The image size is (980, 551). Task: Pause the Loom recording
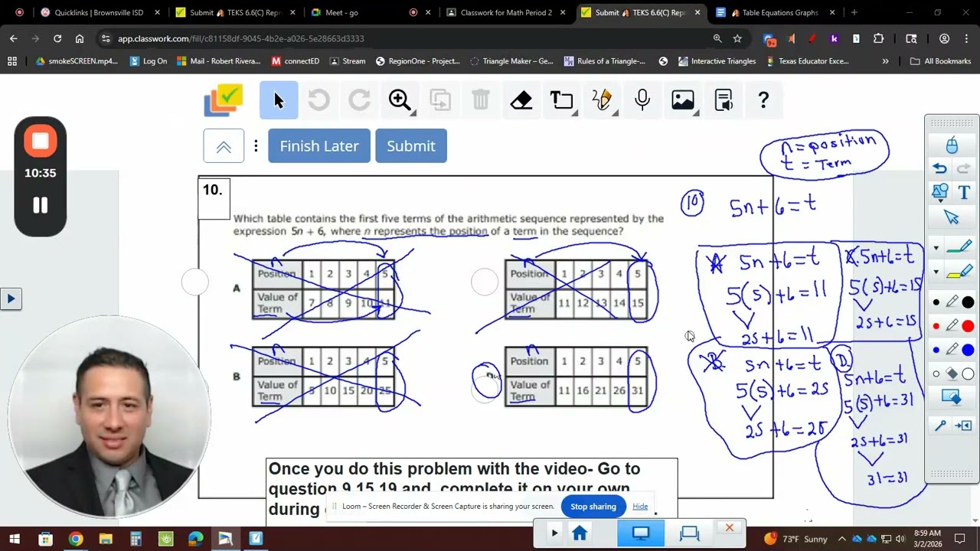click(41, 205)
